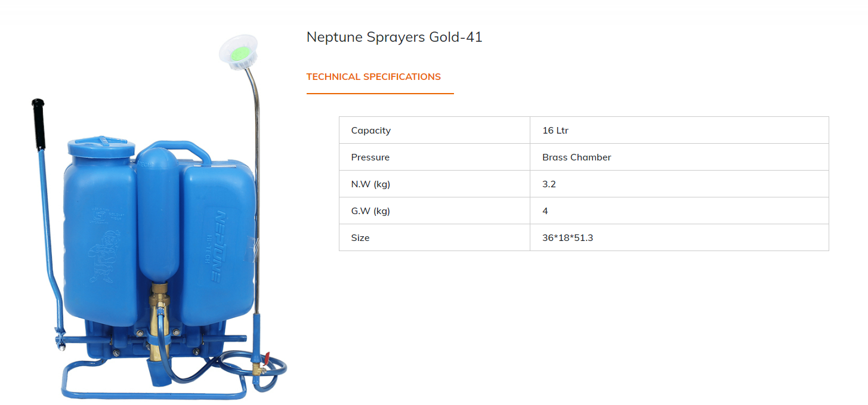Click the brass chamber fitting in image
This screenshot has width=868, height=405.
click(x=159, y=310)
